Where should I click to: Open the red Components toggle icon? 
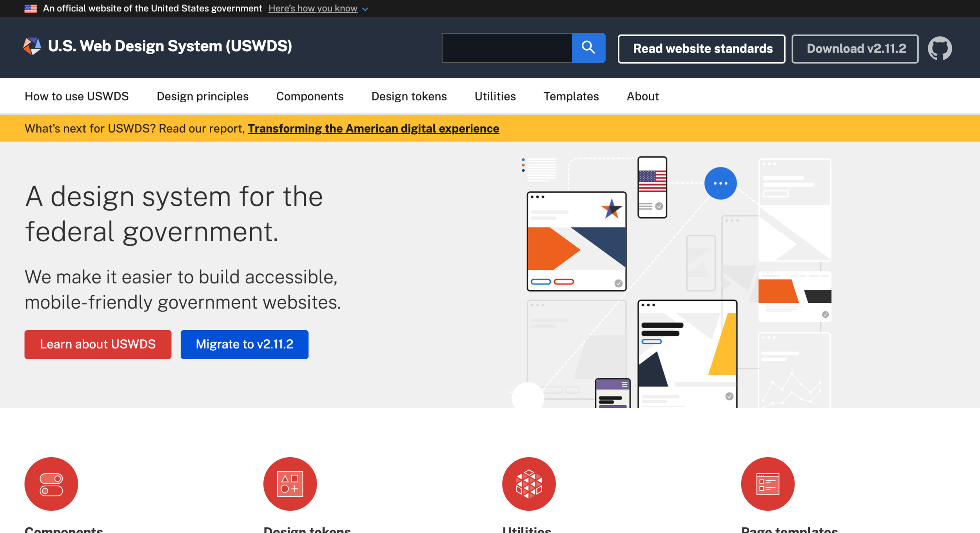point(51,484)
